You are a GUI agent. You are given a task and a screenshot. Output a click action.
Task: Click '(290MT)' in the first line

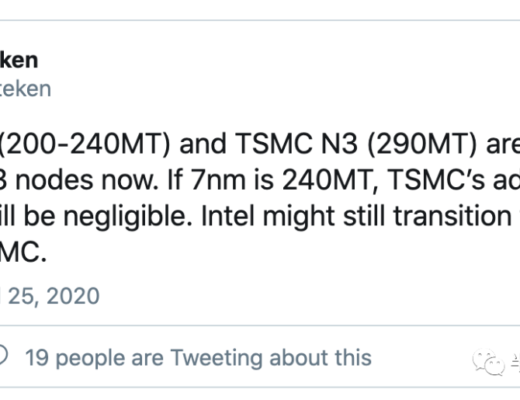point(422,144)
